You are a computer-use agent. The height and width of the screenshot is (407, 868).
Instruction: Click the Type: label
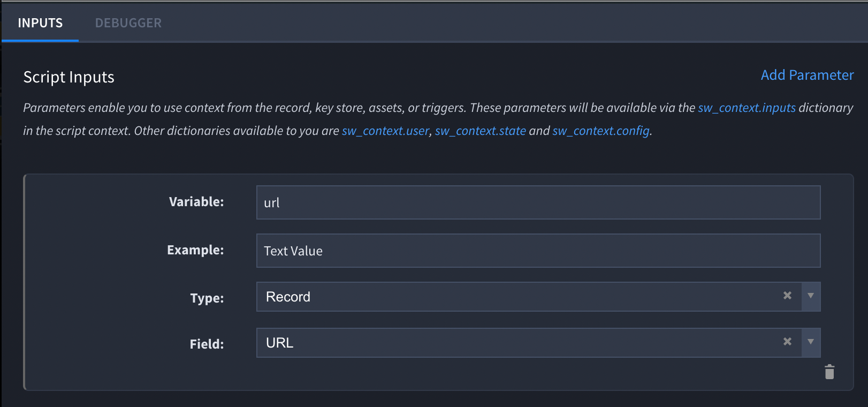coord(207,298)
